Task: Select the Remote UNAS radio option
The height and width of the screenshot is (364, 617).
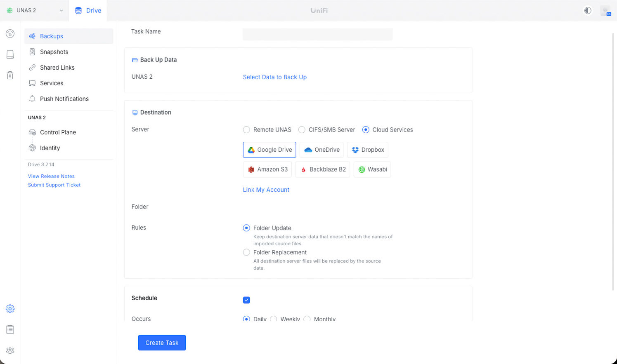Action: [x=246, y=130]
